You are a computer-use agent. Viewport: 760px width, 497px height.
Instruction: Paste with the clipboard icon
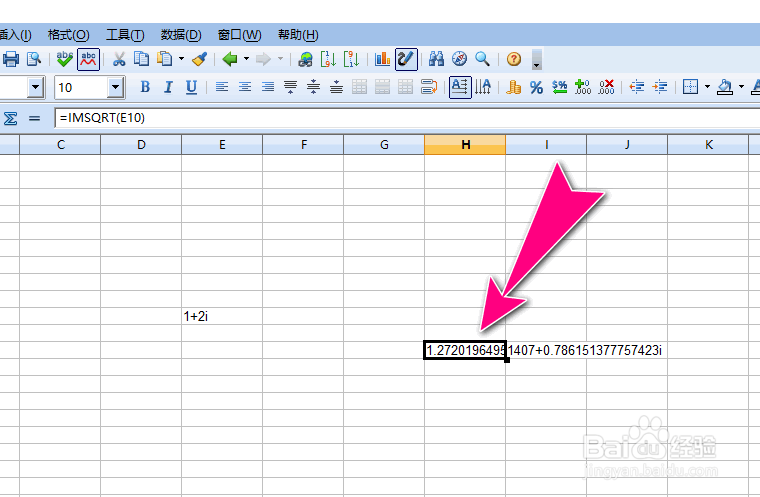point(165,59)
